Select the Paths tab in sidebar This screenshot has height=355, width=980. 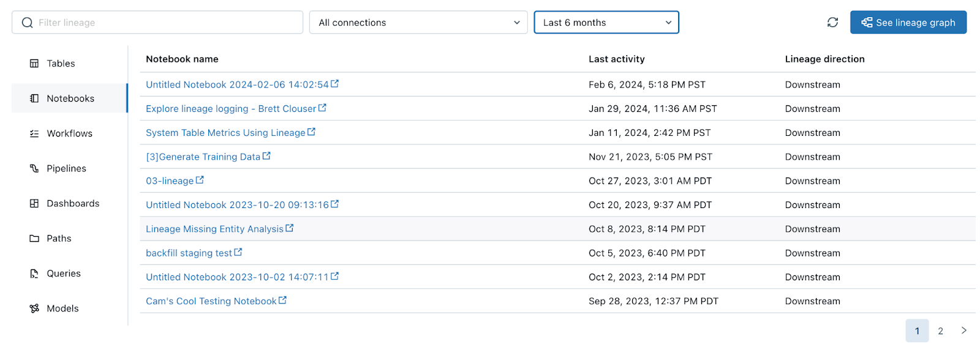click(x=59, y=239)
